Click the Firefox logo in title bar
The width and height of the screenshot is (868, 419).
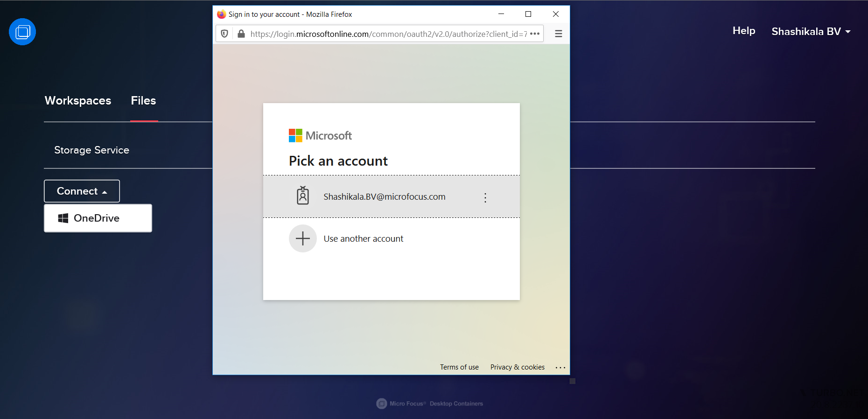[x=221, y=14]
